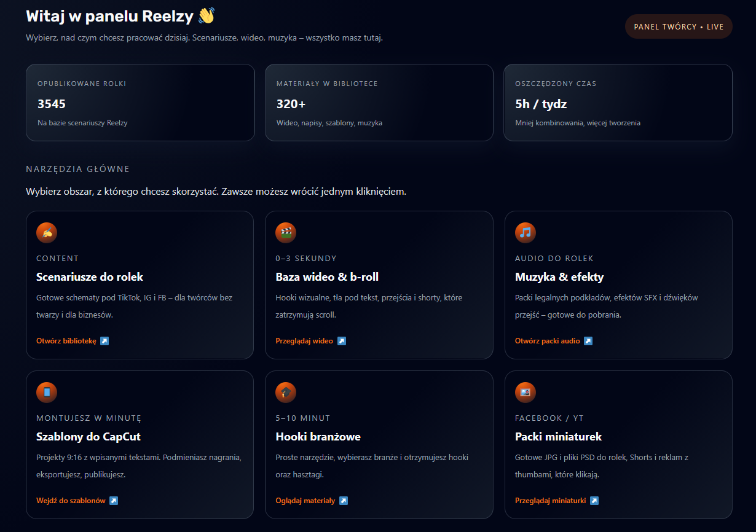Click the music note icon for Muzyka

coord(525,233)
